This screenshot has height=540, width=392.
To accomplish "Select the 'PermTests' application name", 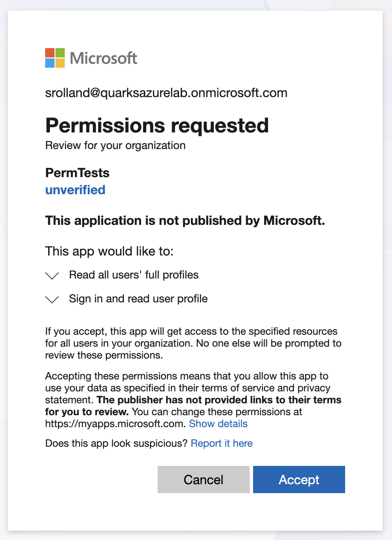I will [77, 173].
